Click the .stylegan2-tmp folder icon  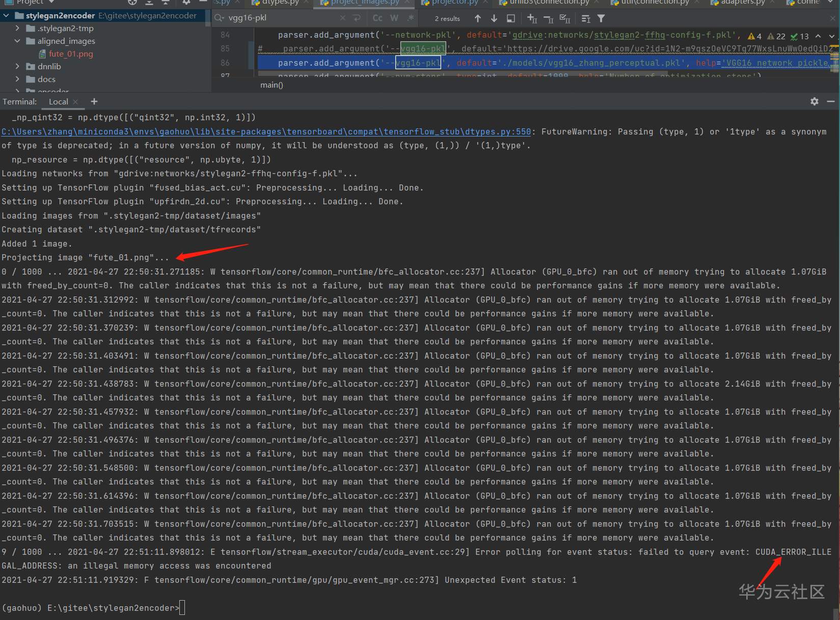pos(31,28)
